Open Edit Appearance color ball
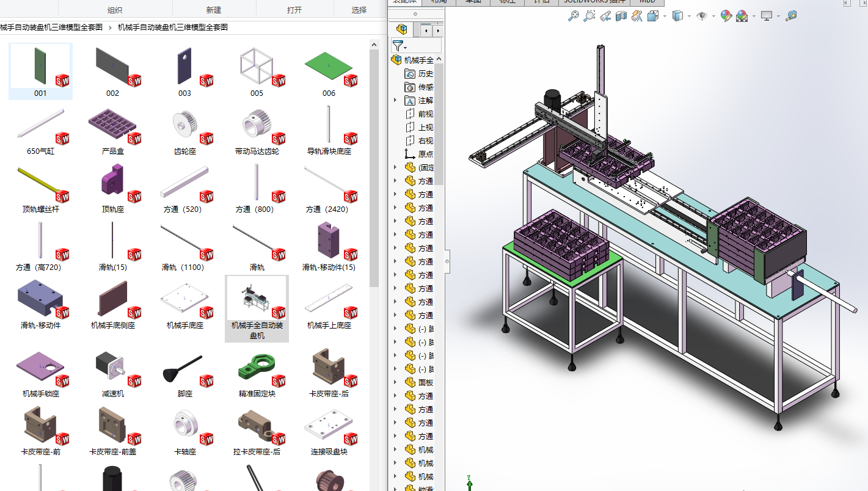Image resolution: width=868 pixels, height=491 pixels. coord(726,16)
